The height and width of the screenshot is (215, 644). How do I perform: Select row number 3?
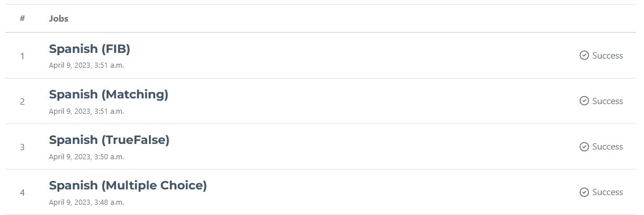pos(22,147)
